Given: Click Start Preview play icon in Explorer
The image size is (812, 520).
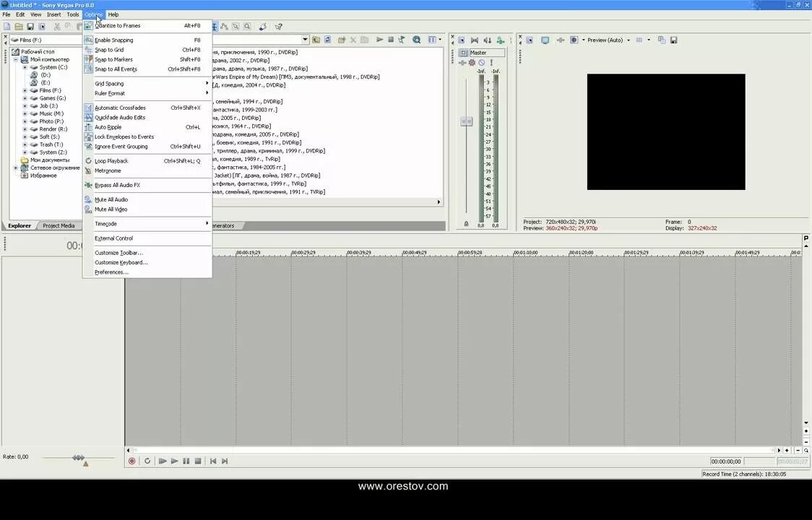Looking at the screenshot, I should pos(379,40).
